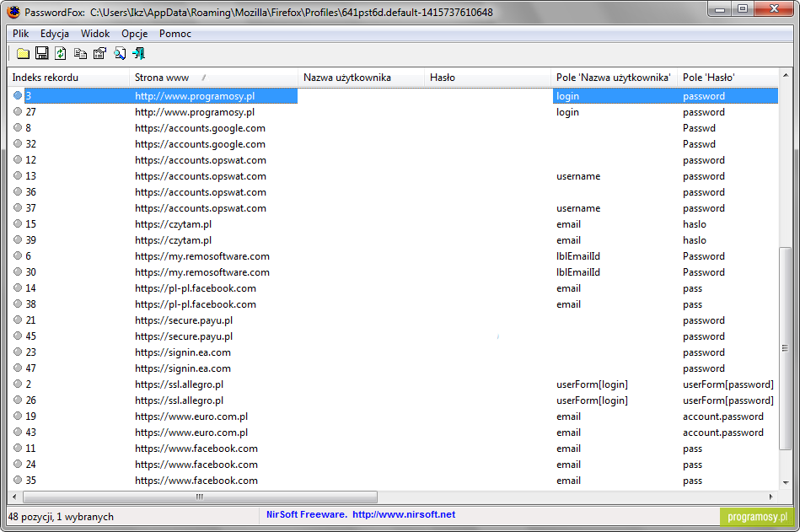Click the status icon of record 36
800x532 pixels.
18,191
